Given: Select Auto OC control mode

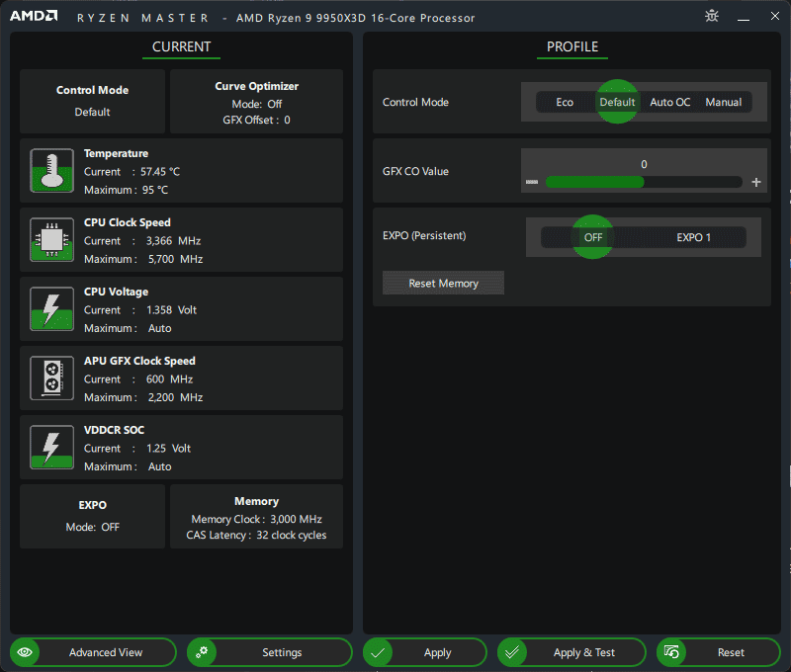Looking at the screenshot, I should 670,102.
